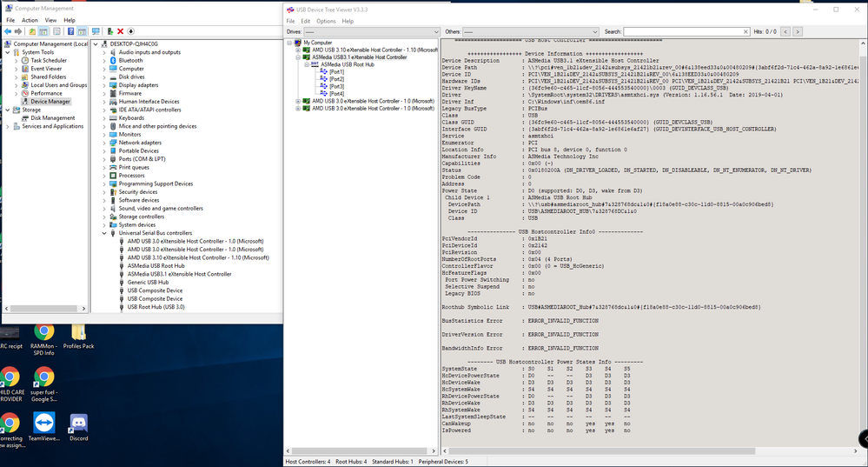Viewport: 868px width, 467px height.
Task: Click Sound, video and game controllers
Action: [161, 209]
